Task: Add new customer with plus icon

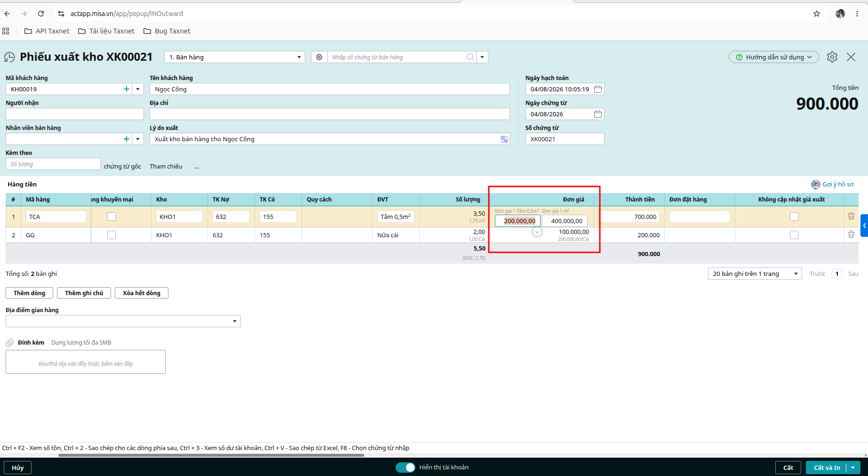Action: (x=126, y=89)
